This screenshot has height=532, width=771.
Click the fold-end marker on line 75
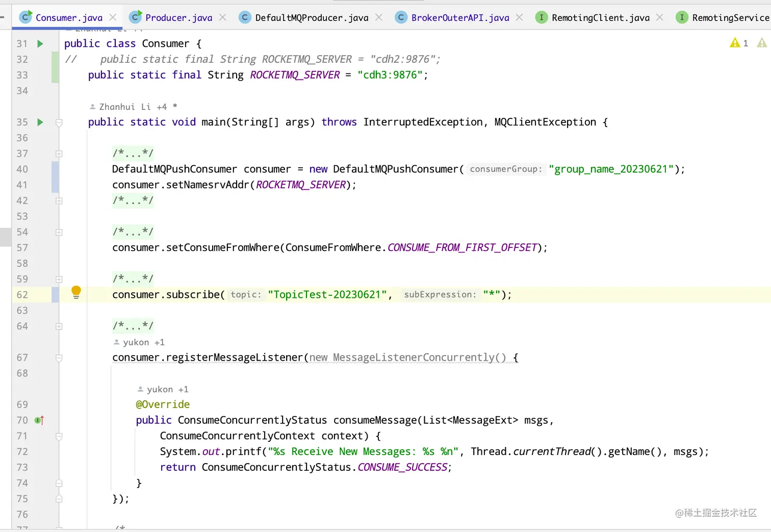coord(59,499)
